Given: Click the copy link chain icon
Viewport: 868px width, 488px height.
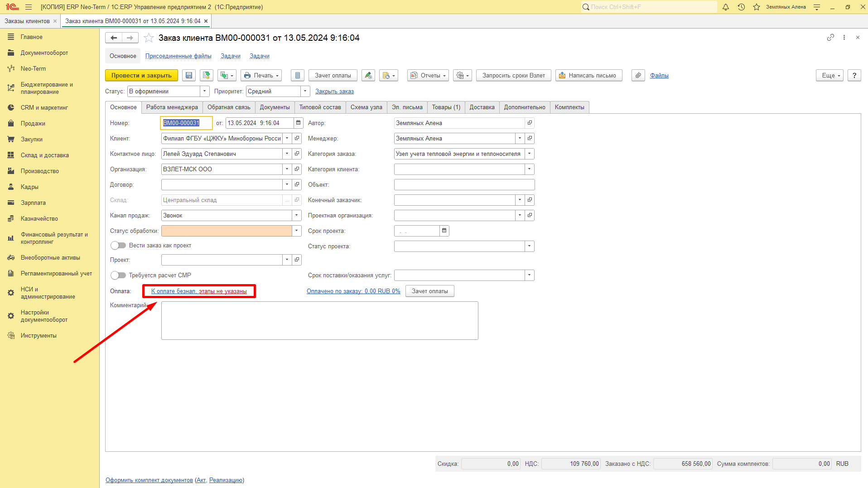Looking at the screenshot, I should pyautogui.click(x=830, y=38).
